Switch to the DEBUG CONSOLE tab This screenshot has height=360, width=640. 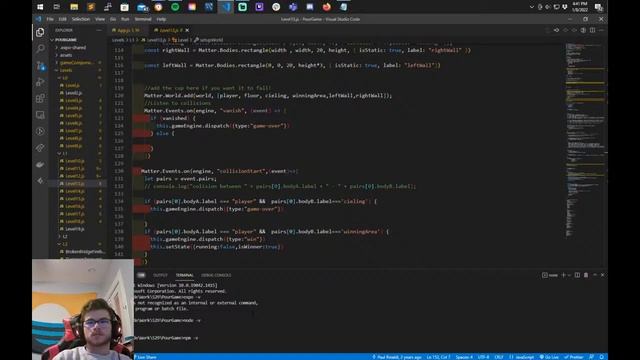point(216,275)
